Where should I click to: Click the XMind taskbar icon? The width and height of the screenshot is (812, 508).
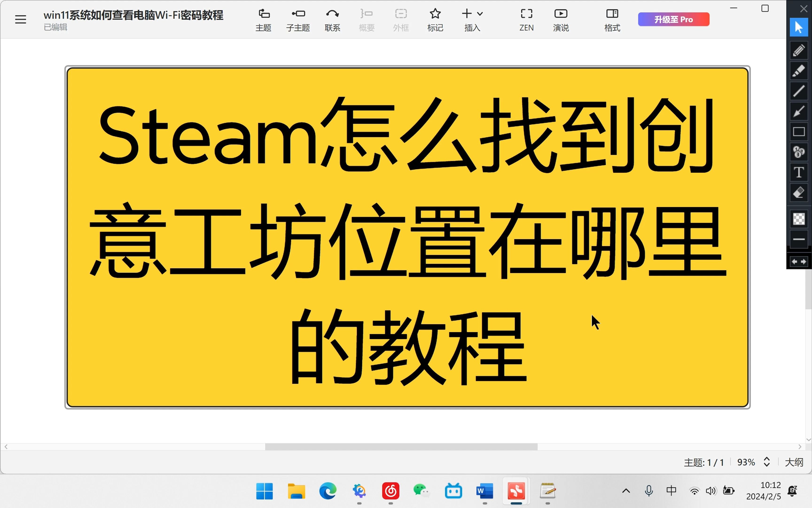[516, 491]
